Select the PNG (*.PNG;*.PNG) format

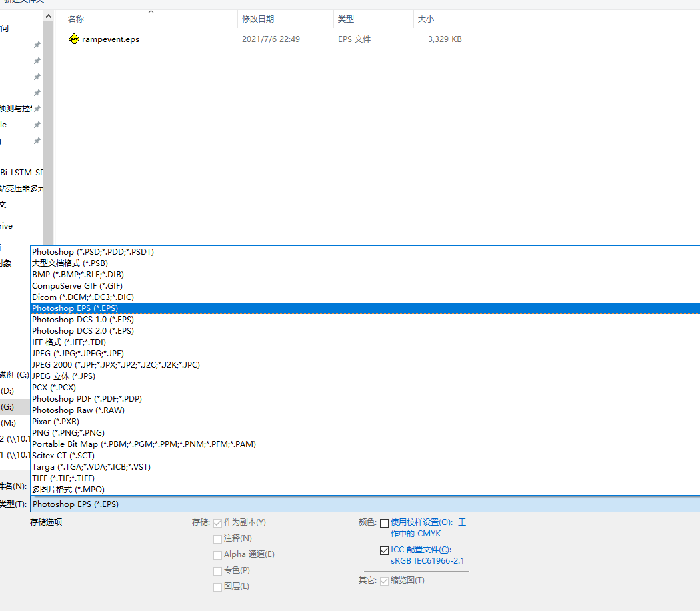[365, 433]
